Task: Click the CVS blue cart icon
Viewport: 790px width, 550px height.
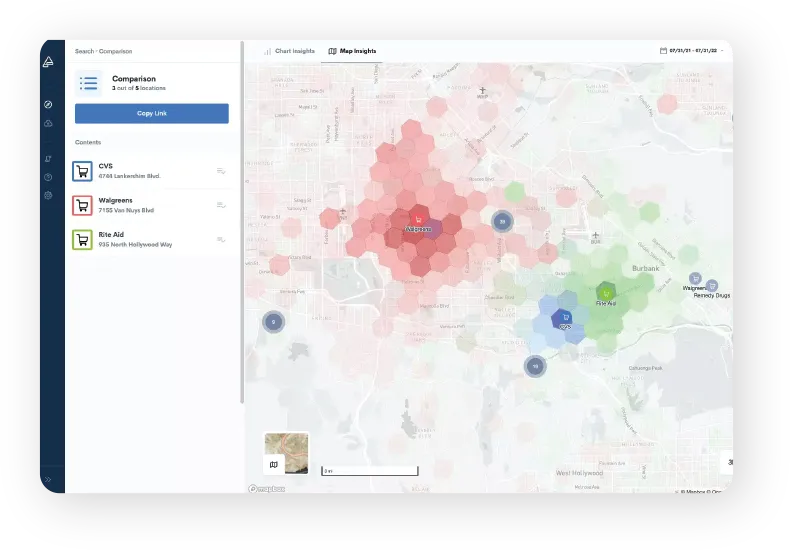Action: pyautogui.click(x=82, y=171)
